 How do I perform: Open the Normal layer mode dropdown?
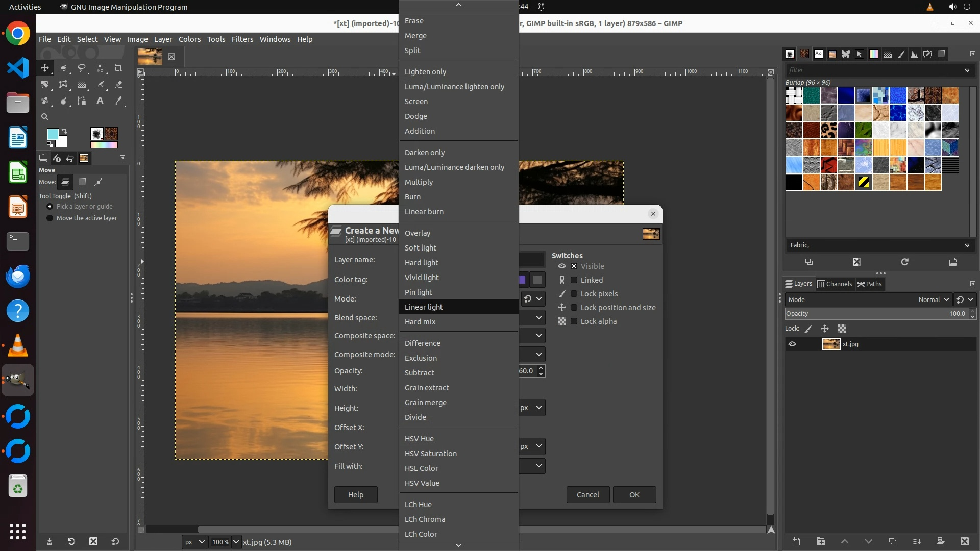[933, 300]
